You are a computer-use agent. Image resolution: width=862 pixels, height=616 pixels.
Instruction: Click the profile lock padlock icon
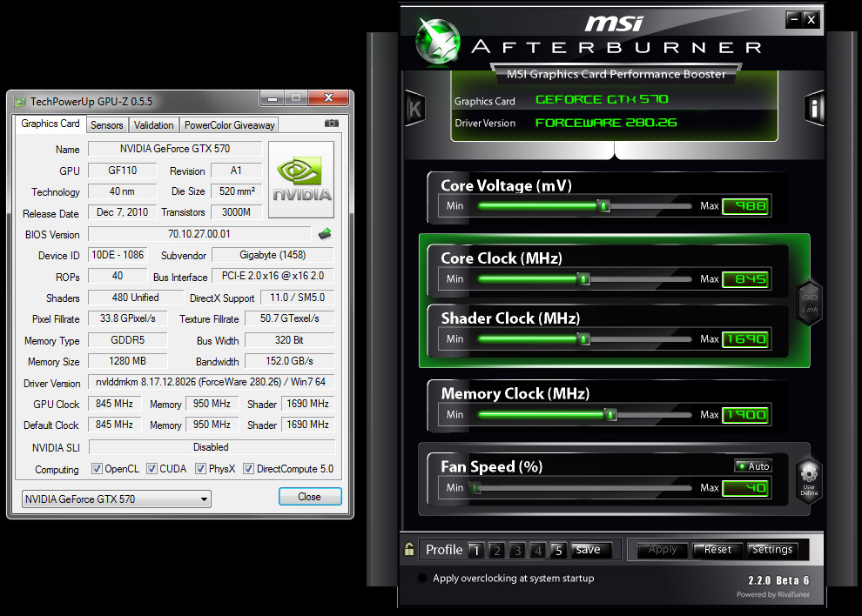409,549
